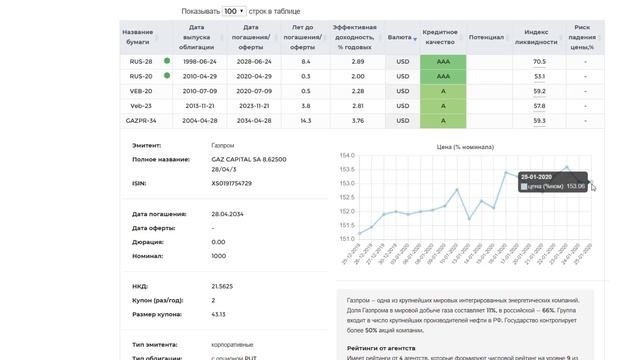Click the 25-01-2020 data point on chart
640x360 pixels.
point(591,182)
